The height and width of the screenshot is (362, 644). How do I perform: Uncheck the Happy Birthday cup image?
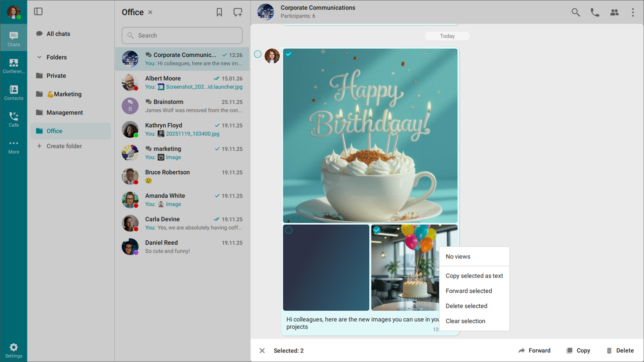288,54
